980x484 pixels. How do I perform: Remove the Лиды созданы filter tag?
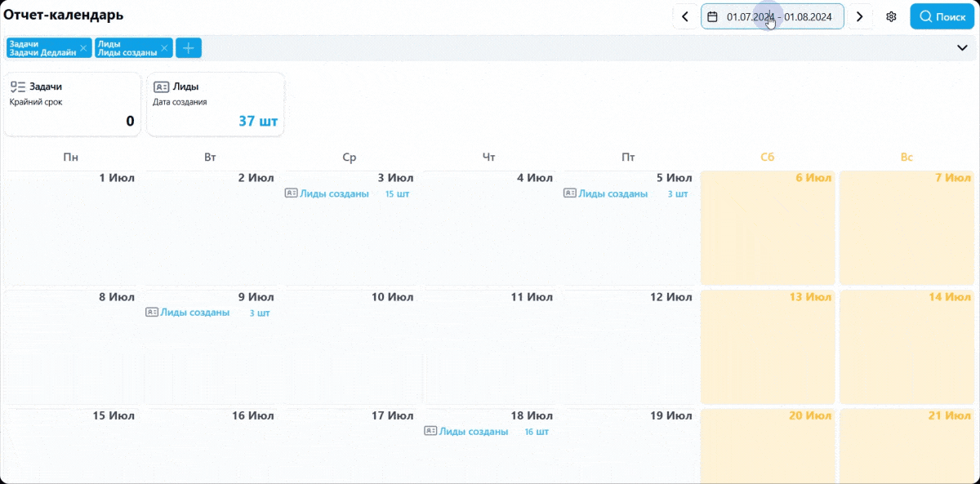coord(164,48)
